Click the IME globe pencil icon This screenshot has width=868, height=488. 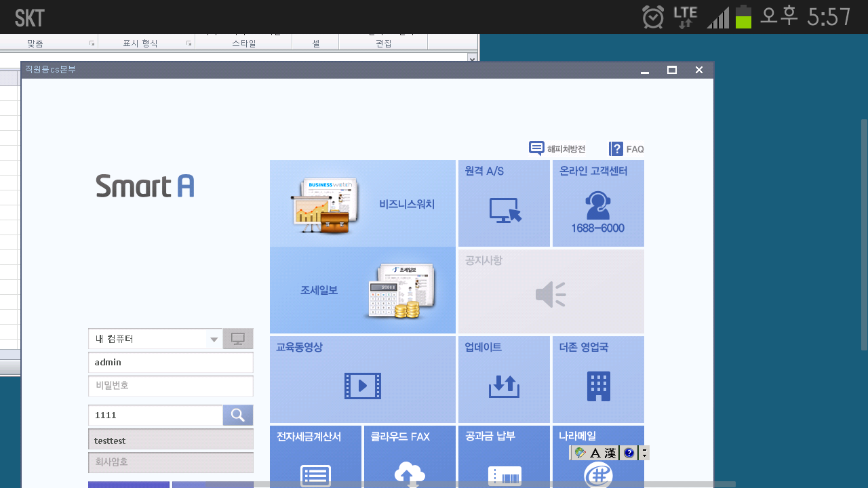[580, 453]
